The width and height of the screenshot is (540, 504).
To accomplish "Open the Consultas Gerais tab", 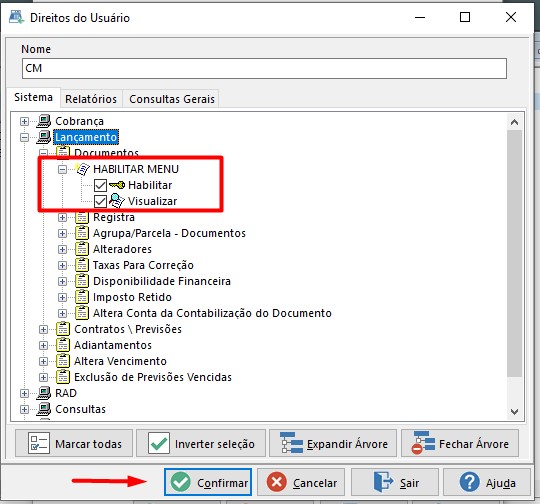I will coord(172,99).
